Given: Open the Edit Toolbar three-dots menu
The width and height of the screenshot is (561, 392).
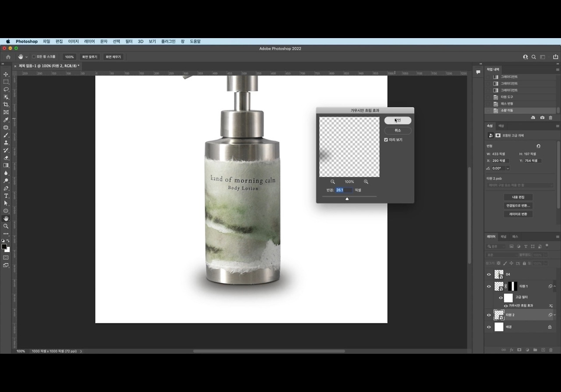Looking at the screenshot, I should pyautogui.click(x=6, y=234).
